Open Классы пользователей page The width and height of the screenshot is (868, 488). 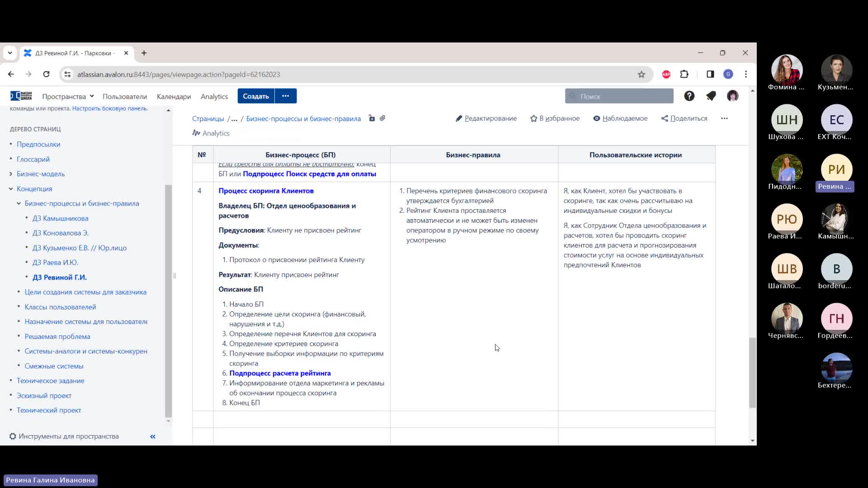click(x=60, y=307)
